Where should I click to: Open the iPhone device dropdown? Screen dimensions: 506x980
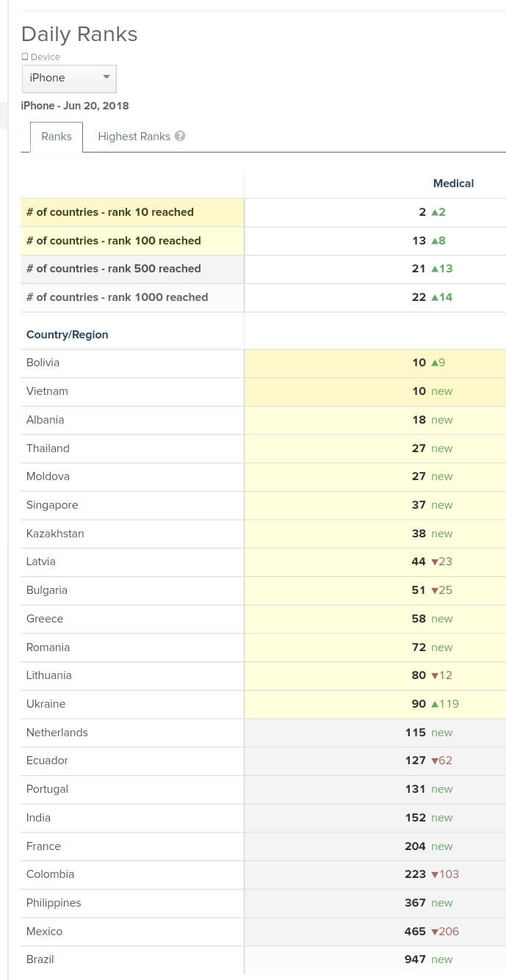click(x=69, y=79)
